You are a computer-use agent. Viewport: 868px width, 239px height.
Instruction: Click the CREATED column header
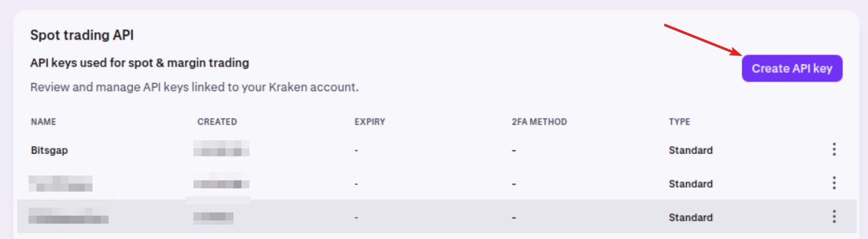click(x=217, y=122)
